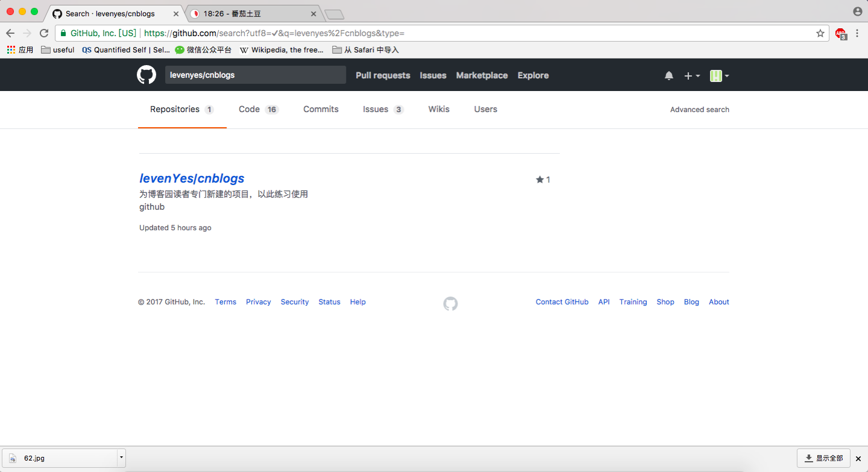Open the levenYes/cnblogs repository link
Image resolution: width=868 pixels, height=472 pixels.
(x=192, y=178)
